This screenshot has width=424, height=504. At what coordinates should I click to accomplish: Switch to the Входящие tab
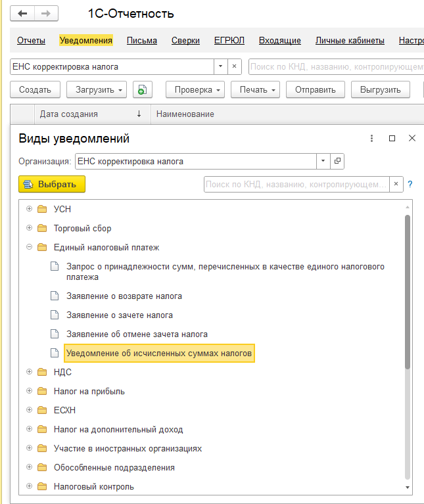tap(280, 41)
